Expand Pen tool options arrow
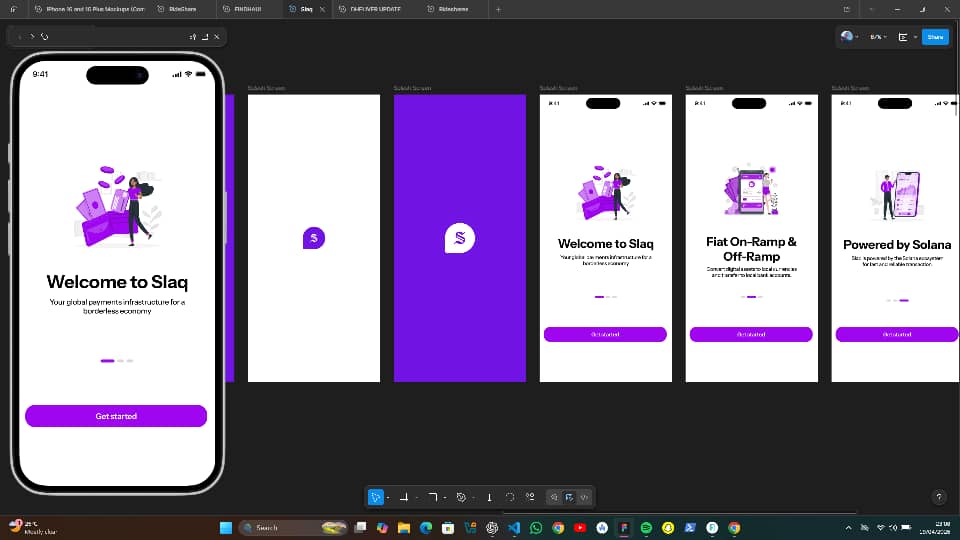960x540 pixels. 473,498
